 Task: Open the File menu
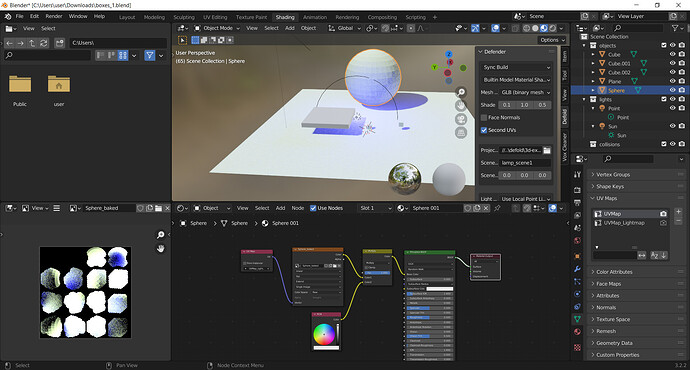coord(19,16)
